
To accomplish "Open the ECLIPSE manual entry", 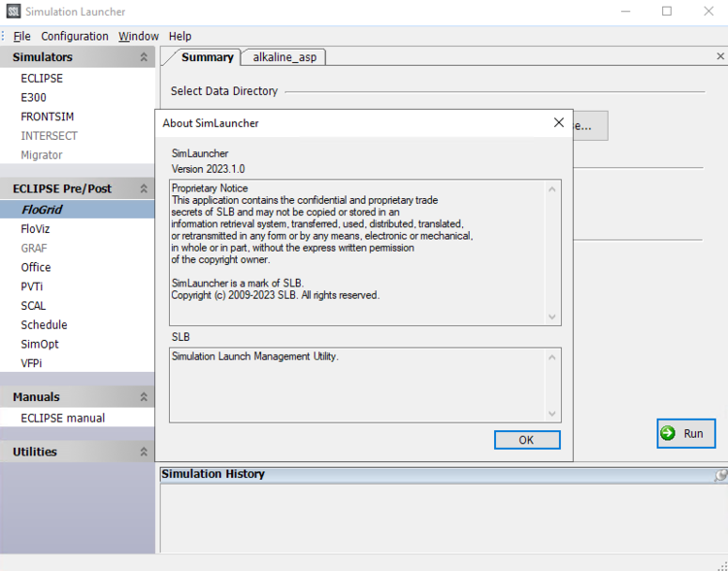I will pos(62,419).
